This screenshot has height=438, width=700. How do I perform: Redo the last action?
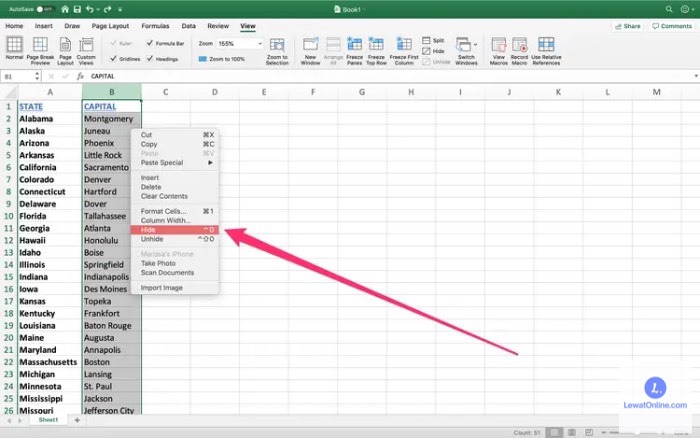[x=108, y=9]
